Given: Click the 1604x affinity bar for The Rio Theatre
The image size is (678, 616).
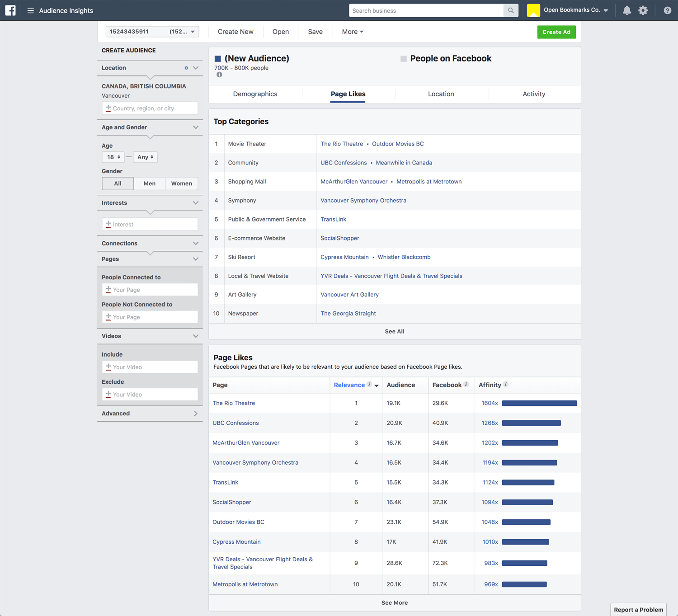Looking at the screenshot, I should pos(539,403).
